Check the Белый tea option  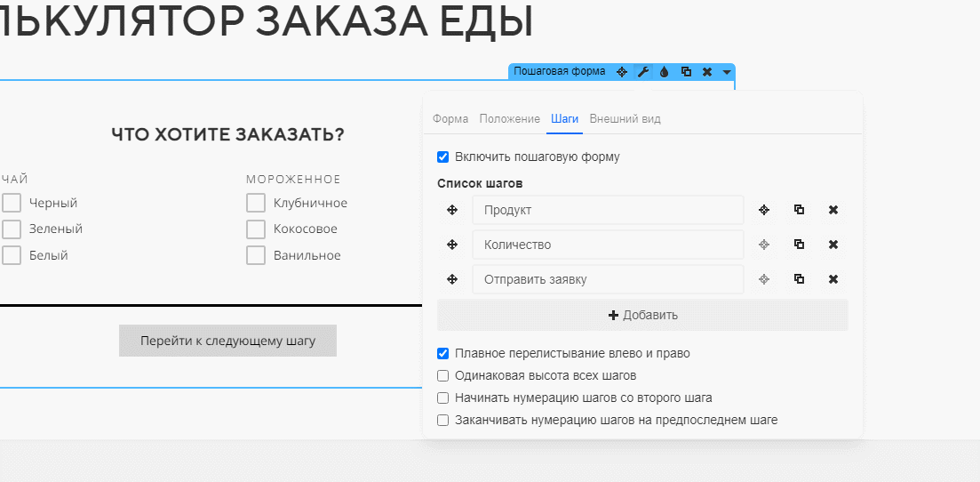click(12, 255)
